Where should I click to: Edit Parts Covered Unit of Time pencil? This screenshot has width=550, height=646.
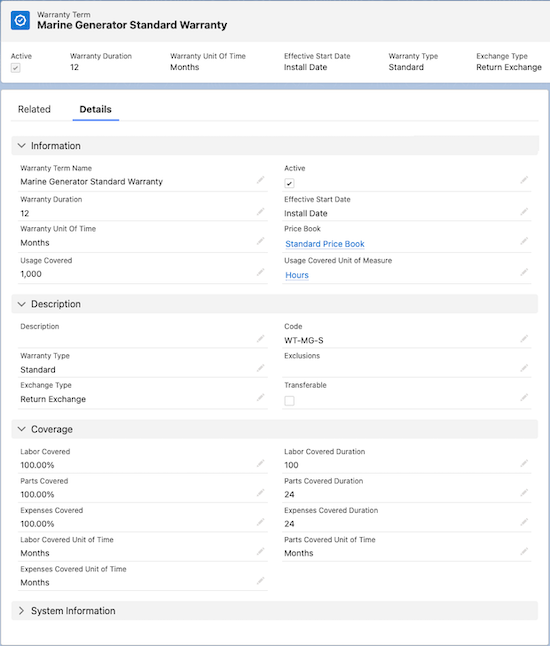point(524,551)
